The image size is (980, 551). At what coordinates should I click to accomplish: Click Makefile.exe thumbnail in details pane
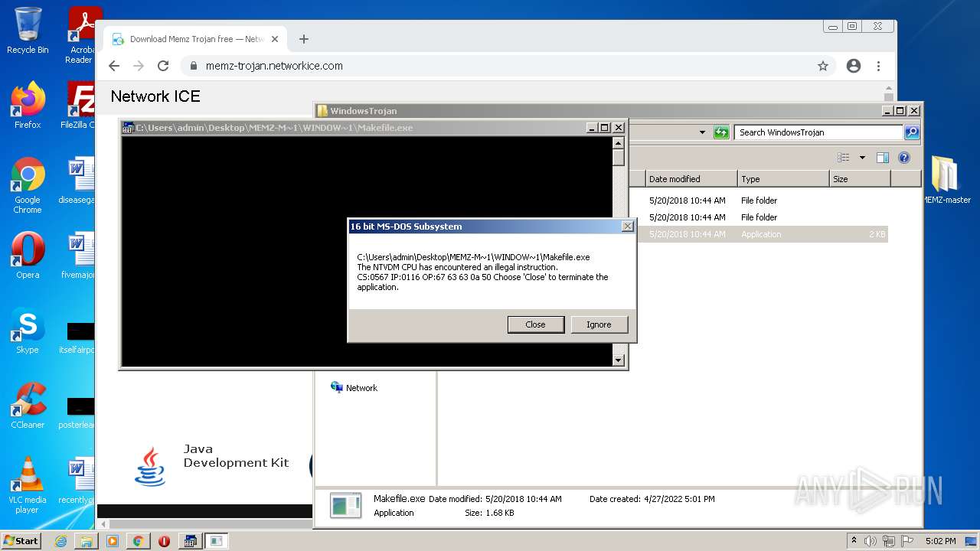[x=346, y=505]
